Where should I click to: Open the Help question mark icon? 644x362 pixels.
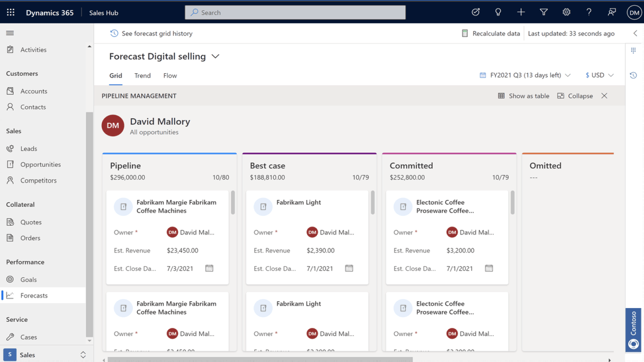tap(588, 12)
